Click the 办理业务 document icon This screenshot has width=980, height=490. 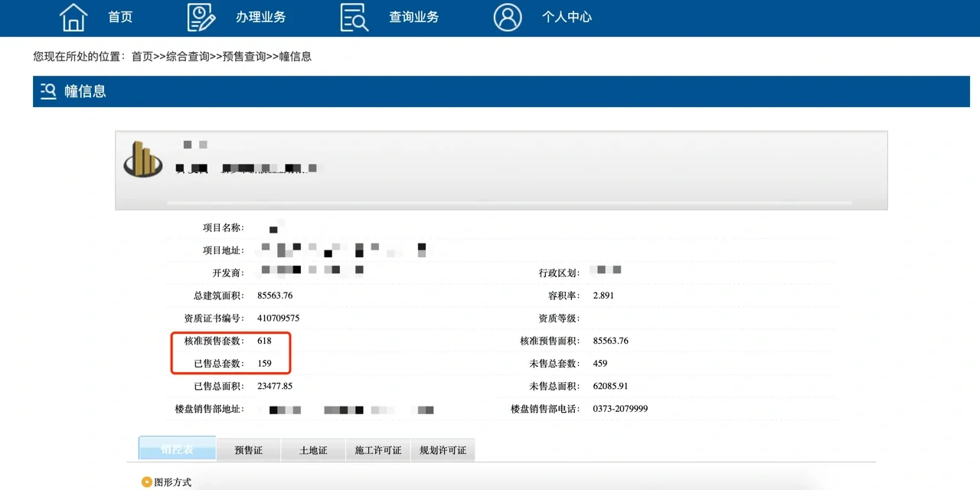pyautogui.click(x=201, y=17)
